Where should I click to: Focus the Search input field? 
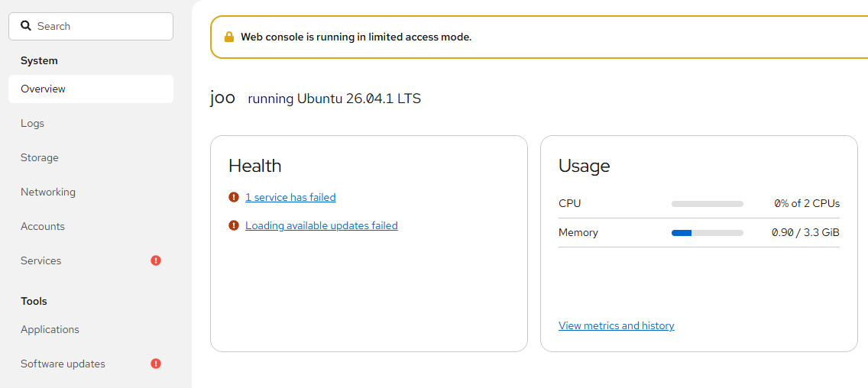(x=91, y=26)
